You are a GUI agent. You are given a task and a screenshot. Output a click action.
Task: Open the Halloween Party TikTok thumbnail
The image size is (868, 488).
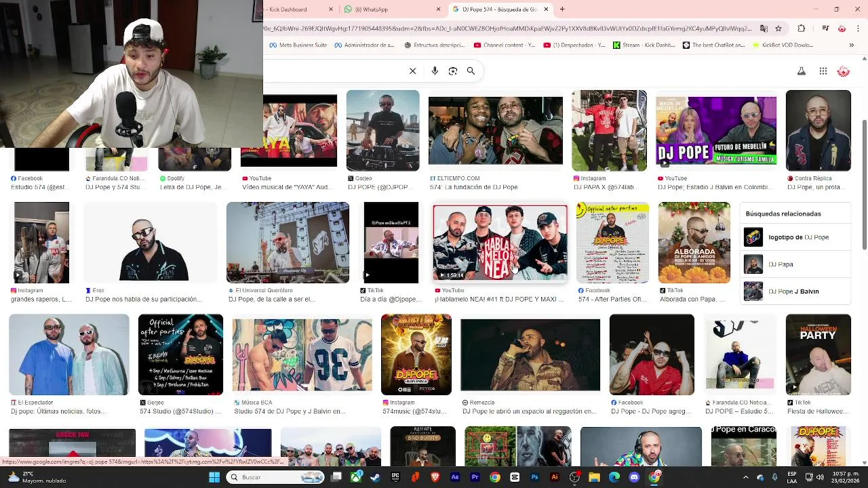tap(818, 354)
